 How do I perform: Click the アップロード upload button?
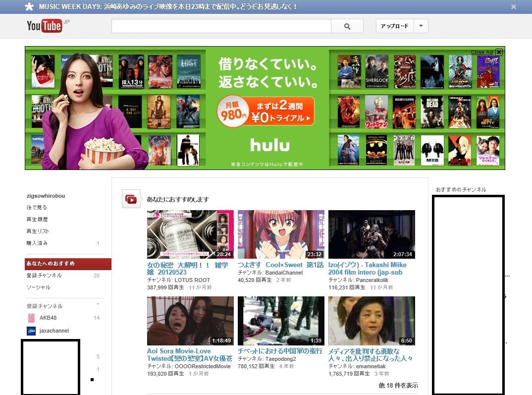(395, 26)
